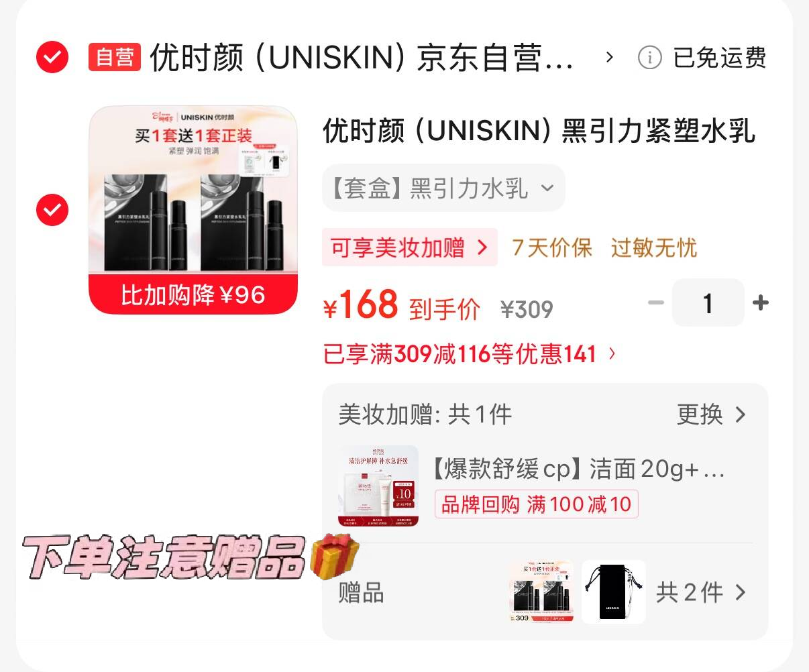Screen dimensions: 809x672
Task: Click the 品牌回购 满100减10 coupon tag
Action: tap(536, 504)
